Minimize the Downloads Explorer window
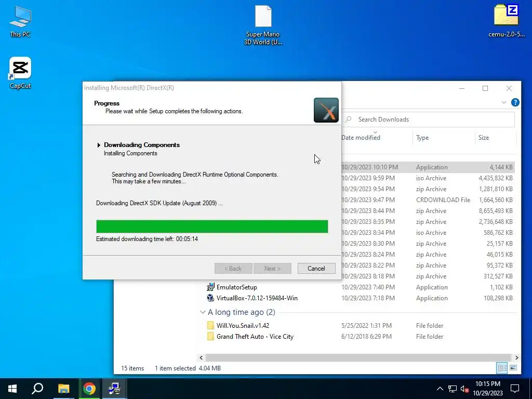This screenshot has height=399, width=532. coord(462,88)
